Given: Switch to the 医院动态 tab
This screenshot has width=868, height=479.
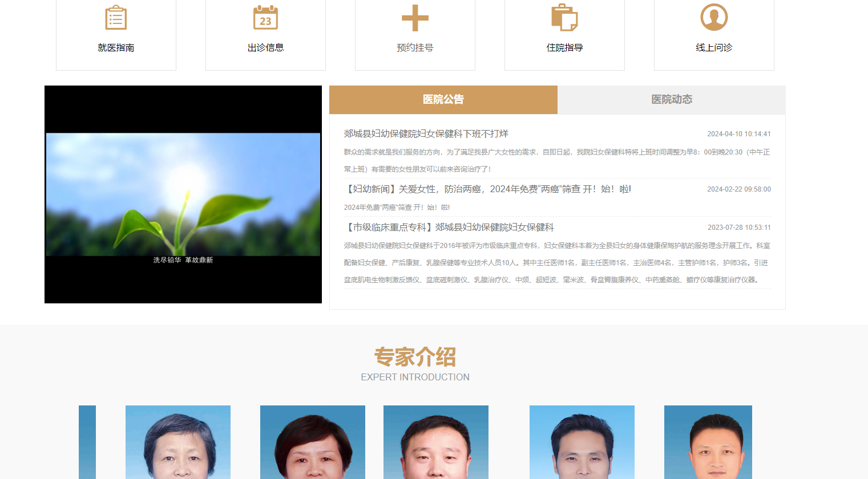Looking at the screenshot, I should coord(672,100).
